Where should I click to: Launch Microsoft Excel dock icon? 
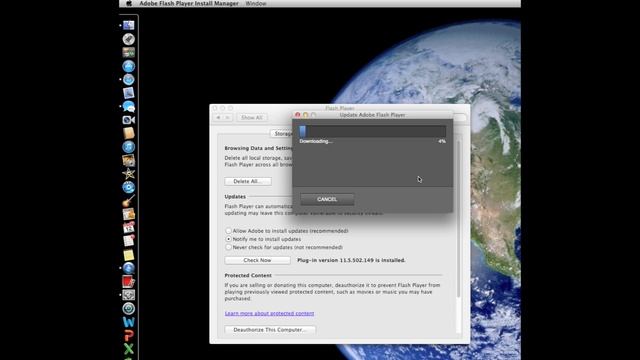pyautogui.click(x=129, y=349)
